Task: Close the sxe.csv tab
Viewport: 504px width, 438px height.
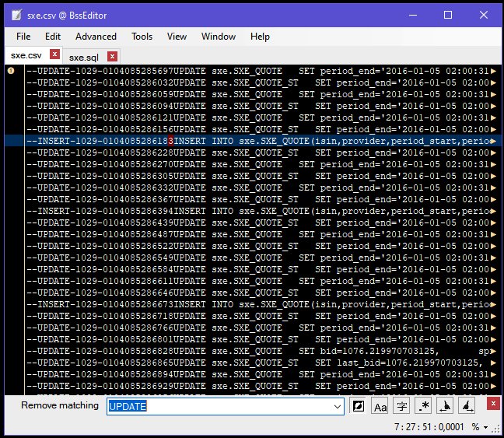Action: pyautogui.click(x=54, y=54)
